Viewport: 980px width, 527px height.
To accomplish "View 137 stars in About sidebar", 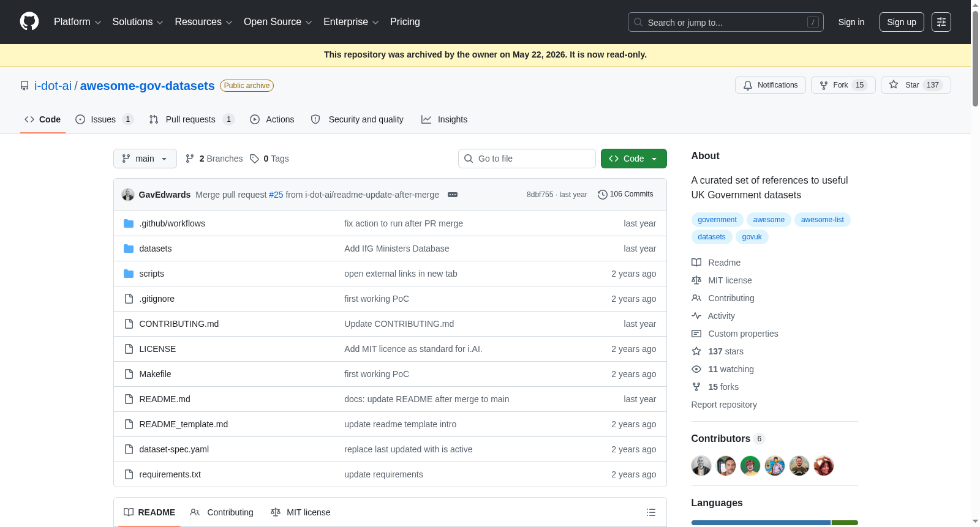I will coord(717,351).
